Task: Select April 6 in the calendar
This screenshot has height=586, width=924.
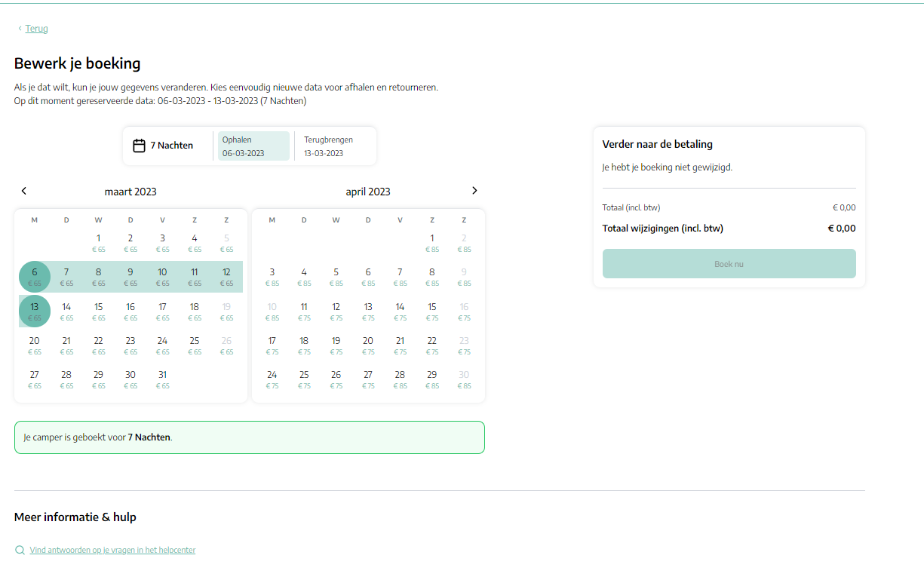Action: tap(368, 277)
